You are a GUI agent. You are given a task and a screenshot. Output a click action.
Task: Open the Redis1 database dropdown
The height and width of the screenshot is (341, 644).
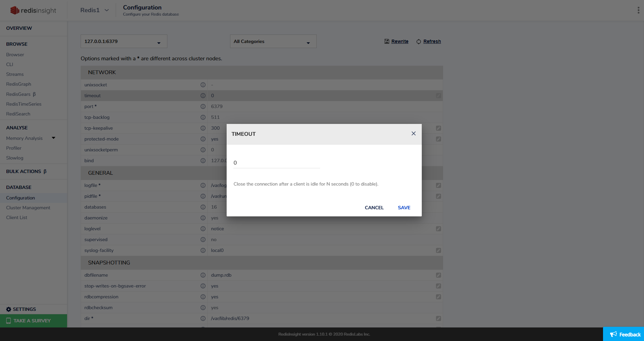point(95,10)
